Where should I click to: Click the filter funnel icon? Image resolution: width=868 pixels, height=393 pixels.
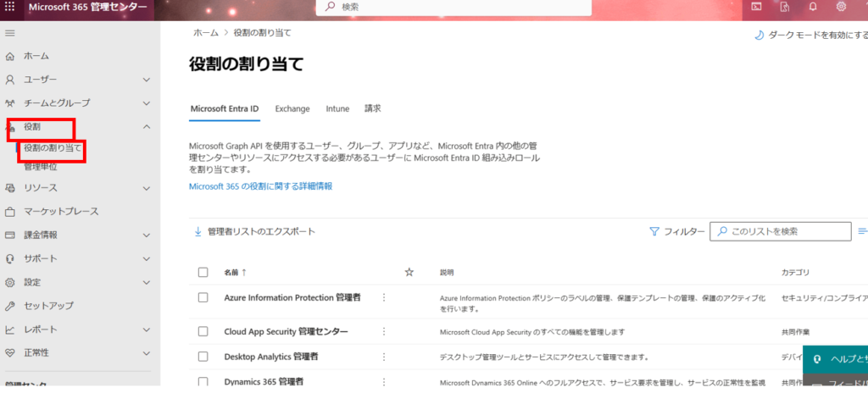pyautogui.click(x=654, y=232)
